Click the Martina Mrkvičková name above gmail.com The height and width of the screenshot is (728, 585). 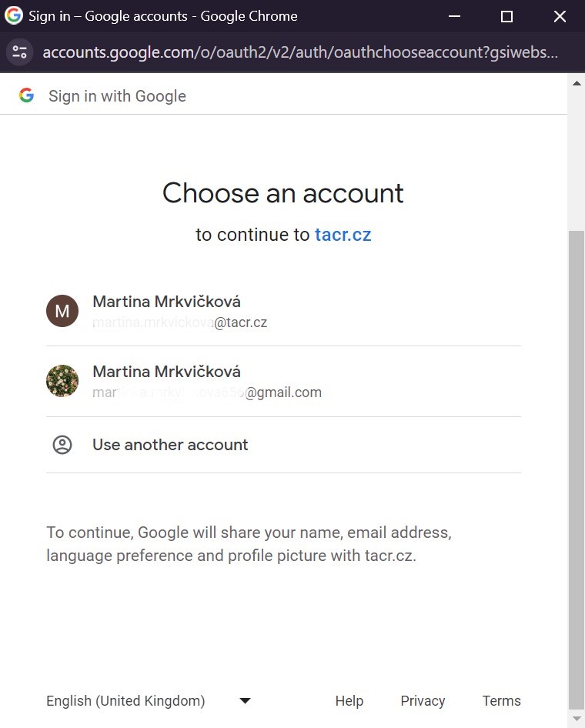pos(167,372)
